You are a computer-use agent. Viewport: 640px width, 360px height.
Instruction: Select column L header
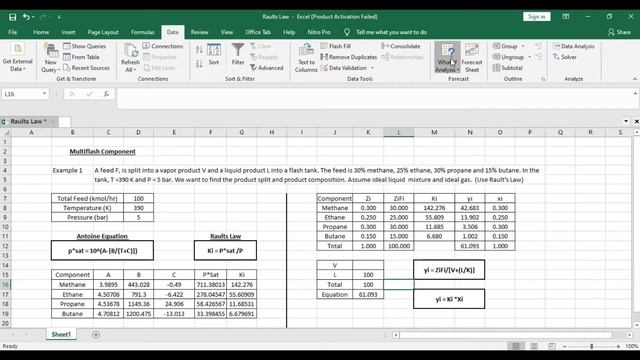point(399,132)
